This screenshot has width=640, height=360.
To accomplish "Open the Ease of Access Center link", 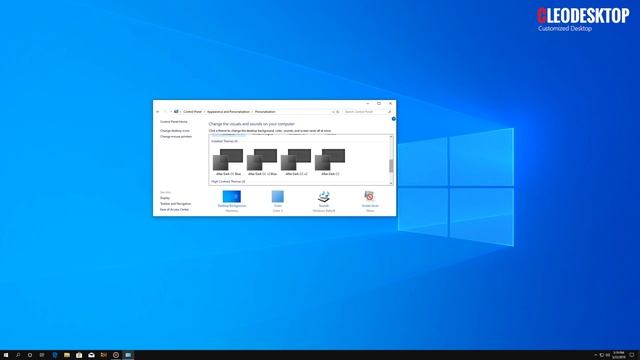I will (174, 209).
